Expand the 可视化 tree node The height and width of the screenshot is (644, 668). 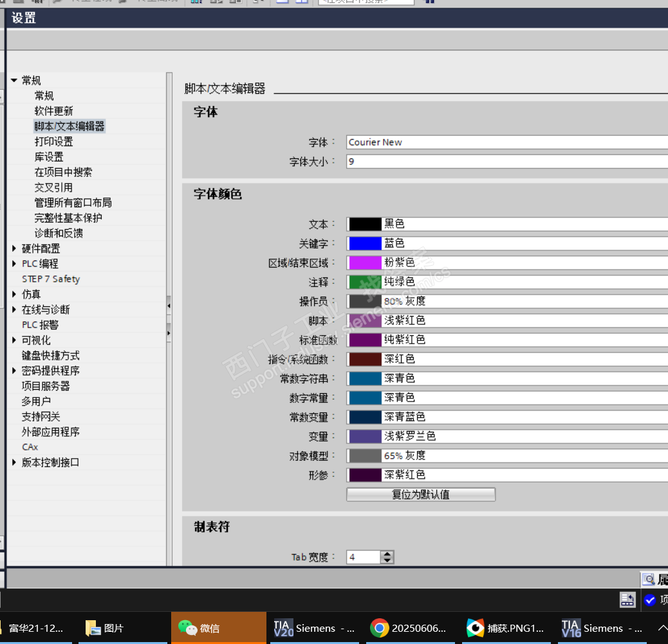click(14, 340)
